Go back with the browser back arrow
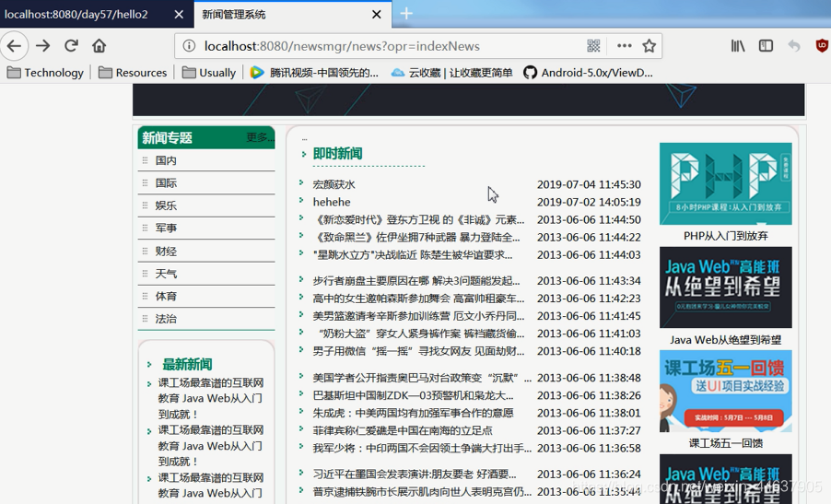This screenshot has width=831, height=504. 15,46
